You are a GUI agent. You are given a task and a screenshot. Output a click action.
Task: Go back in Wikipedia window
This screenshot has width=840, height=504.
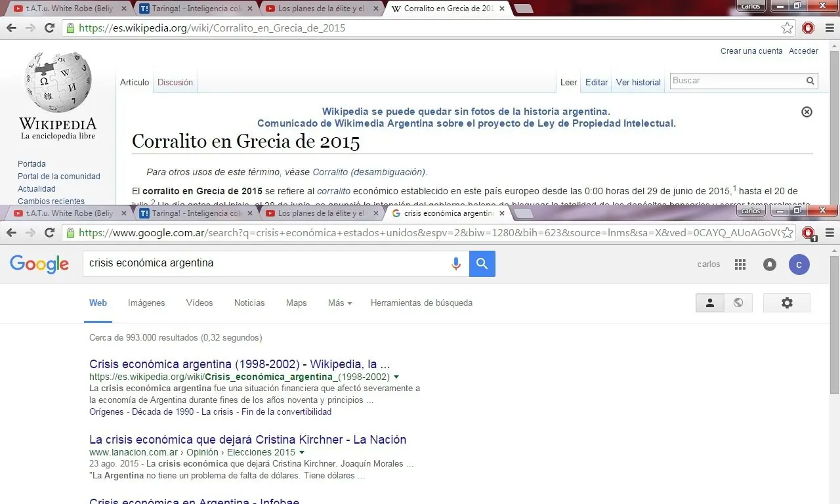pos(11,28)
